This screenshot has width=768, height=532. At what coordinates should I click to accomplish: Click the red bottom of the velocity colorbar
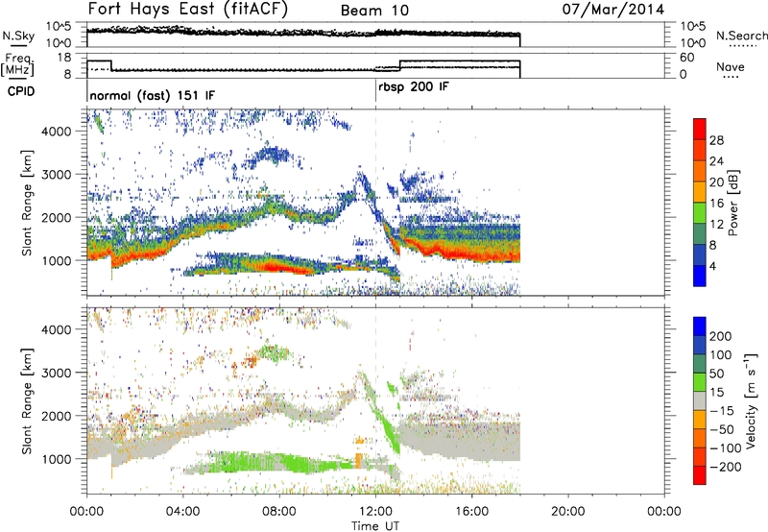700,475
